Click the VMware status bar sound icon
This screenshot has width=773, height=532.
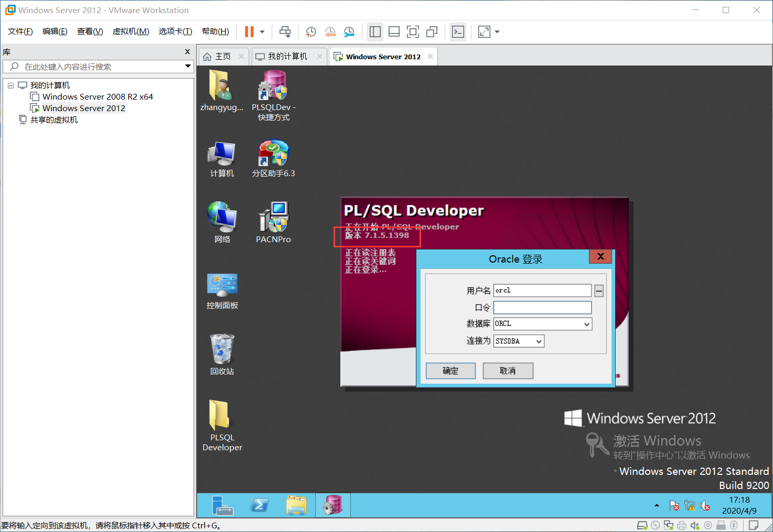694,525
